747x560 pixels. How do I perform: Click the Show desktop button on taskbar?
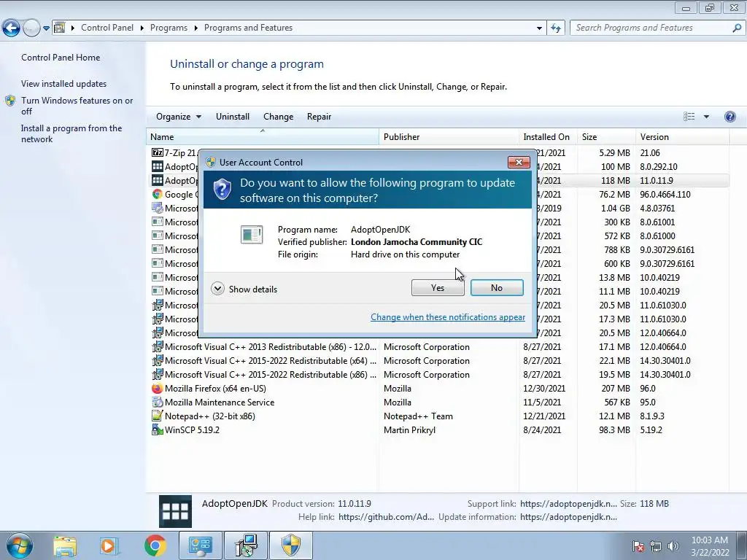coord(741,545)
